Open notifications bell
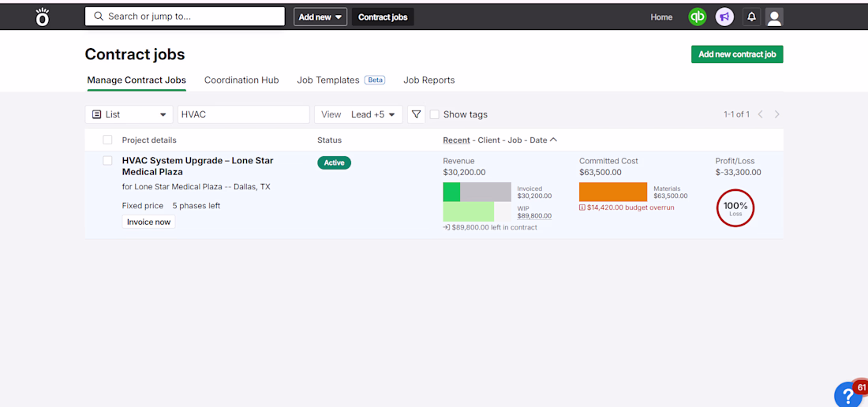This screenshot has height=407, width=868. (x=751, y=17)
